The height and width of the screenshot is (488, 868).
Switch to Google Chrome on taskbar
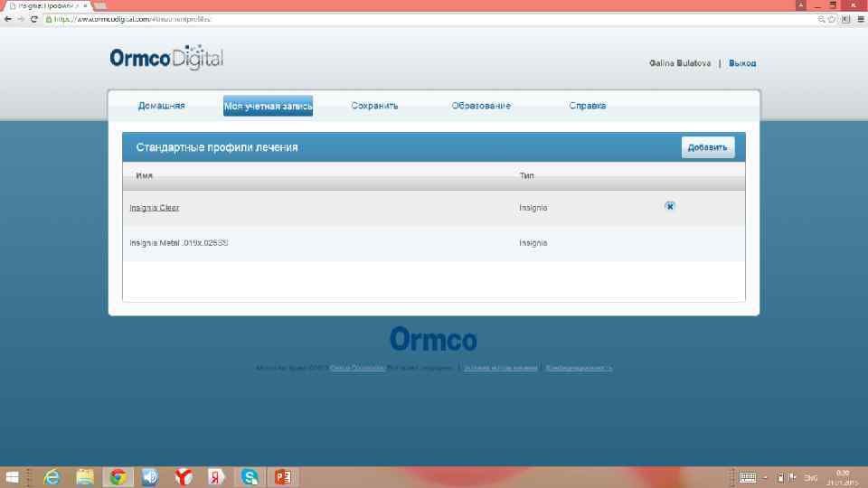(x=118, y=477)
